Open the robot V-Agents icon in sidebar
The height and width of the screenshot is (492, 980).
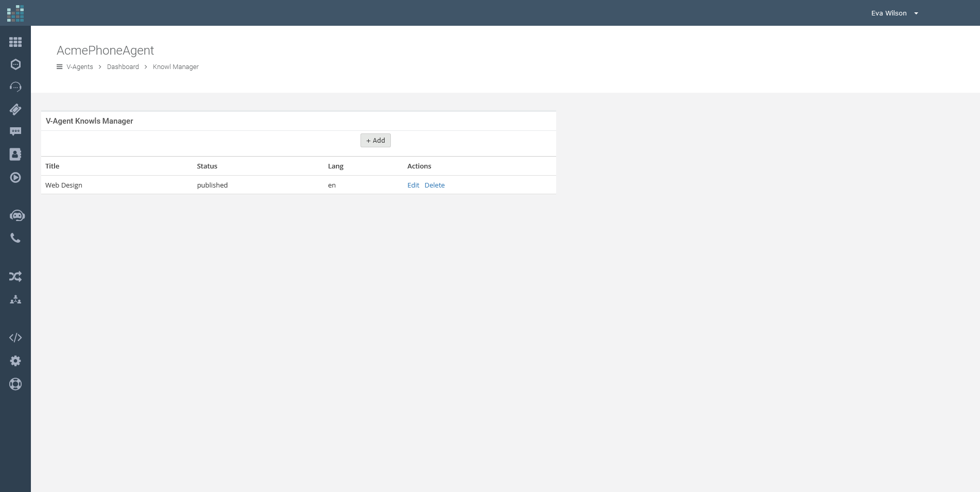(x=16, y=215)
